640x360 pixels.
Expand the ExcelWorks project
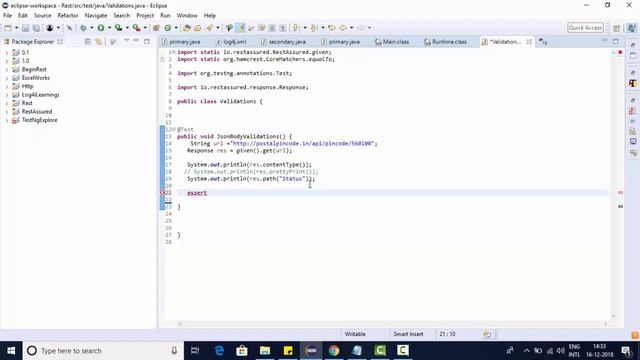(x=7, y=78)
